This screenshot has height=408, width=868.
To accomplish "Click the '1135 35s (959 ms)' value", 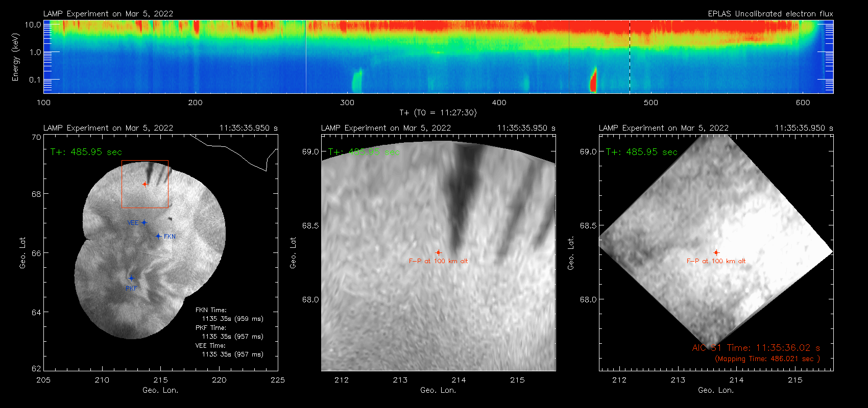I will click(233, 319).
